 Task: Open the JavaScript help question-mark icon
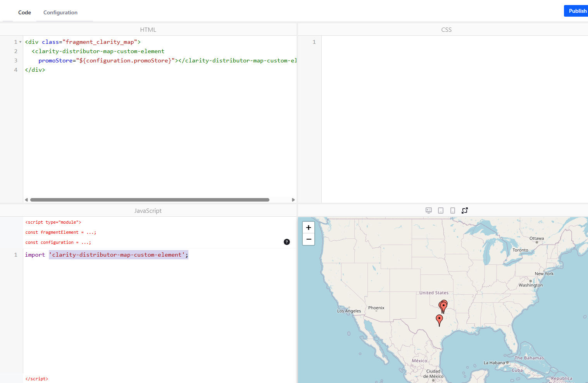(287, 242)
